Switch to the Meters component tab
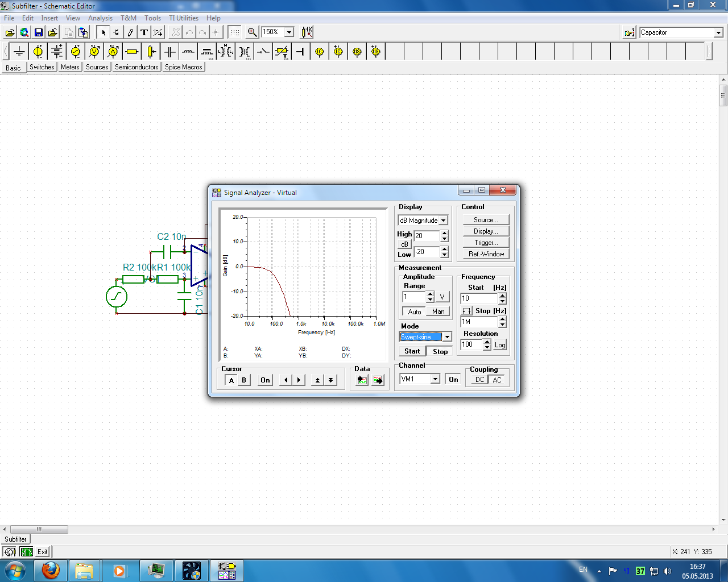This screenshot has width=728, height=582. 70,67
